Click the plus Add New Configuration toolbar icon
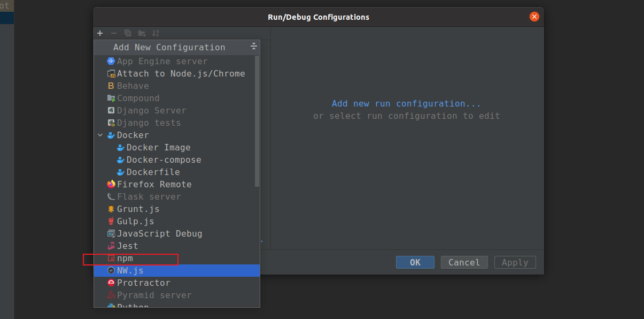The height and width of the screenshot is (319, 644). (x=100, y=33)
